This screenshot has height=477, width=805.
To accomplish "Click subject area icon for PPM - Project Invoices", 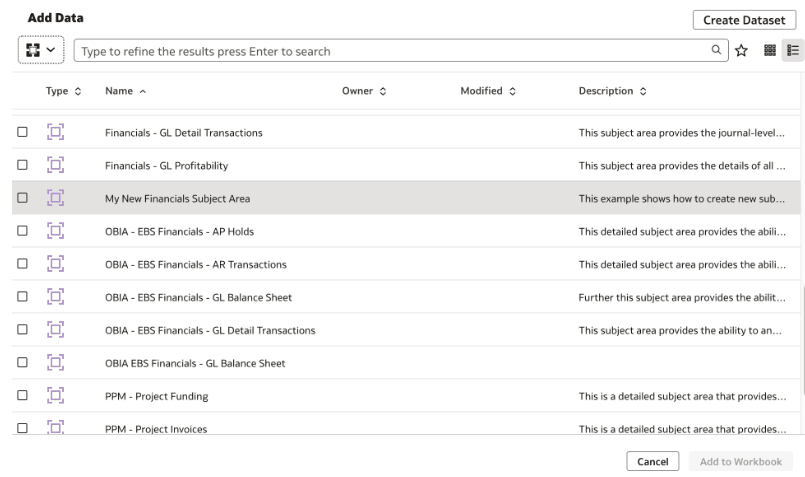I will [x=55, y=427].
